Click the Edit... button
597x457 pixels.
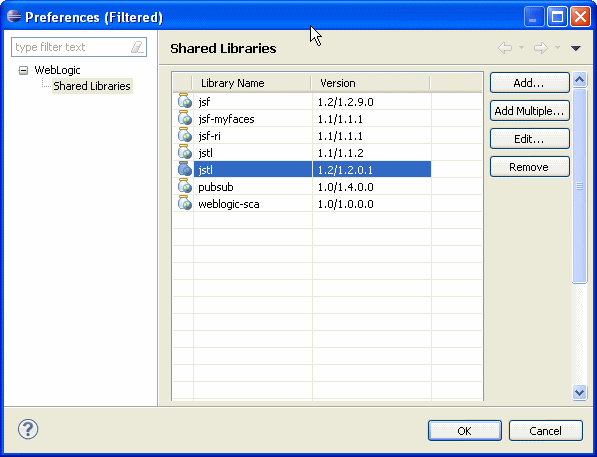pos(530,139)
